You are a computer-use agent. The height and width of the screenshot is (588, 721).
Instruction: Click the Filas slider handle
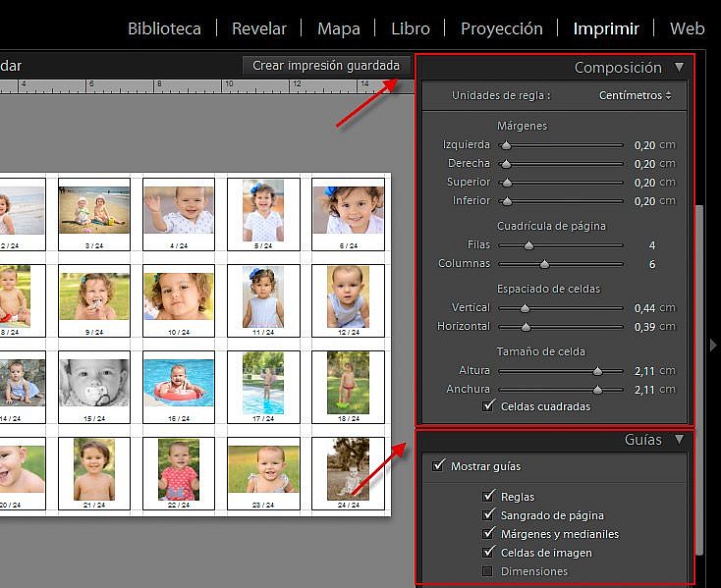pos(528,245)
